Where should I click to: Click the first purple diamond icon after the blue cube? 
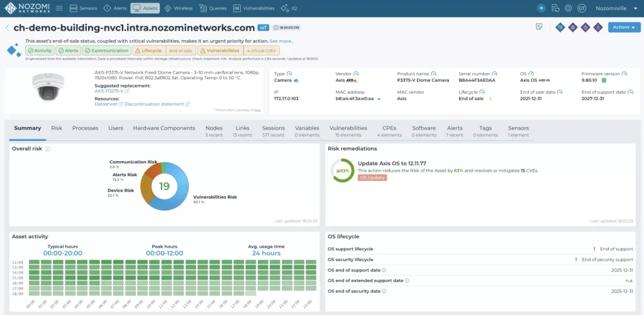573,28
